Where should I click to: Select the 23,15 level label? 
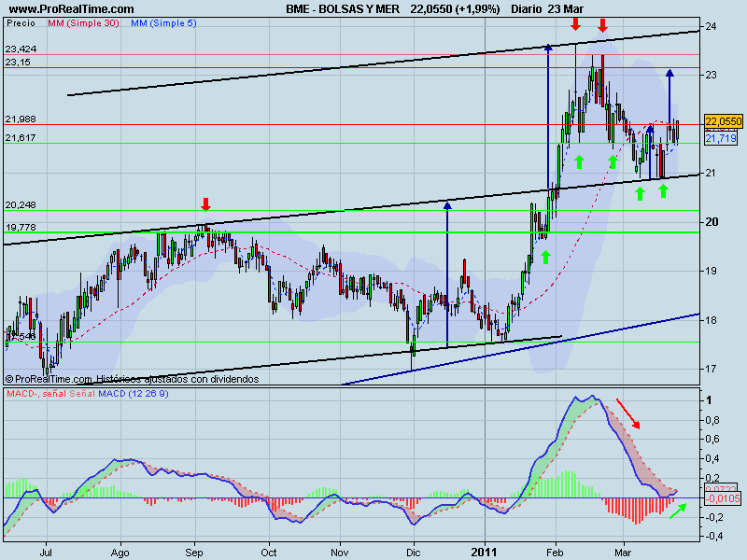point(18,63)
